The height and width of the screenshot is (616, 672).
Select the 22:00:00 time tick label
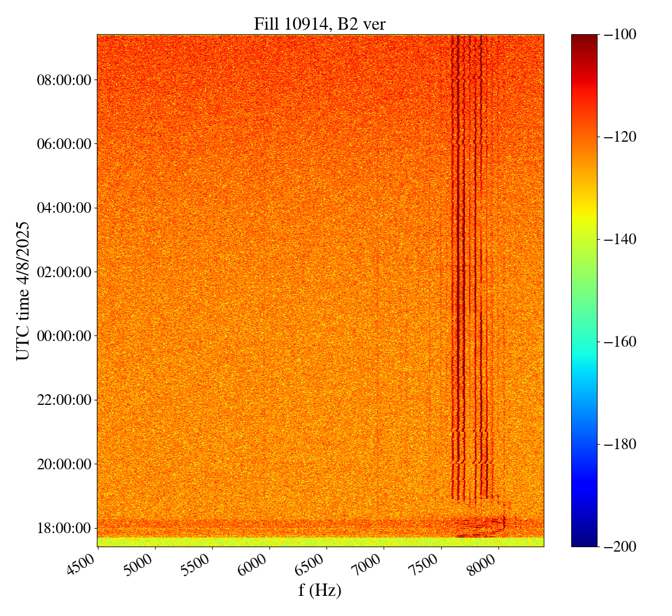click(x=64, y=400)
